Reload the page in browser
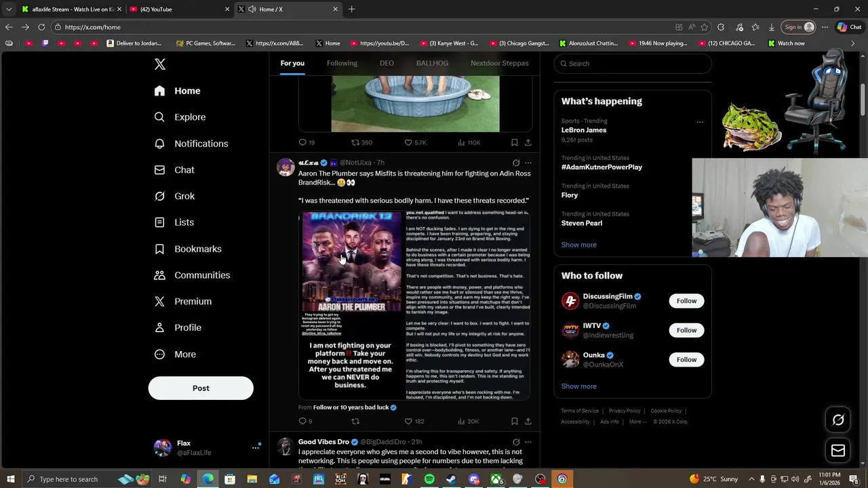 tap(41, 27)
